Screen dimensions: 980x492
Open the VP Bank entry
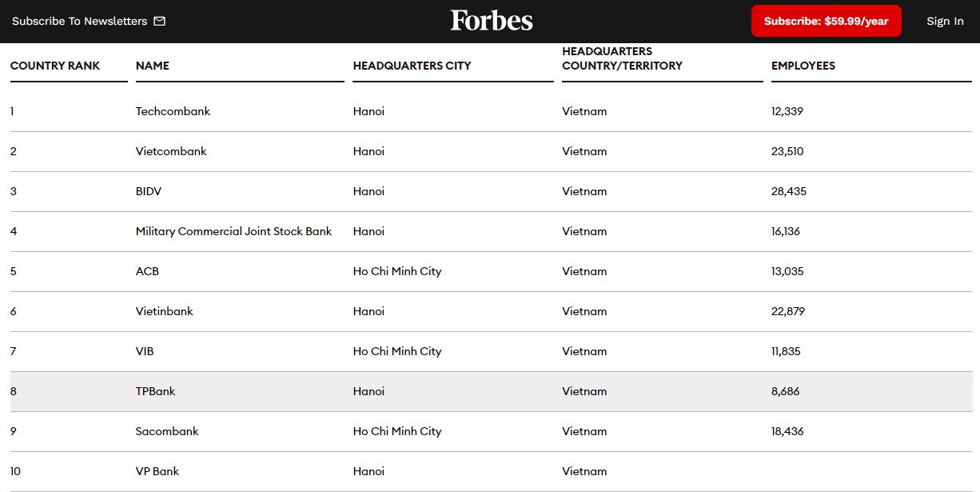click(x=157, y=471)
